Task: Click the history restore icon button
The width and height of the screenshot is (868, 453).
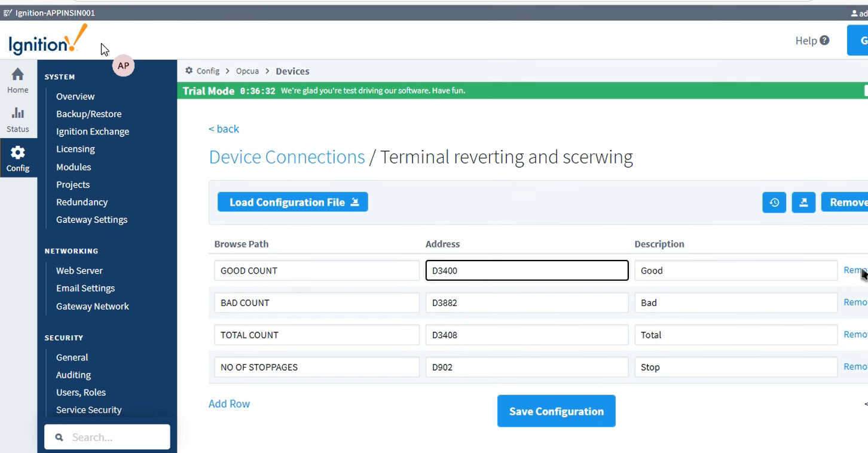Action: (x=774, y=203)
